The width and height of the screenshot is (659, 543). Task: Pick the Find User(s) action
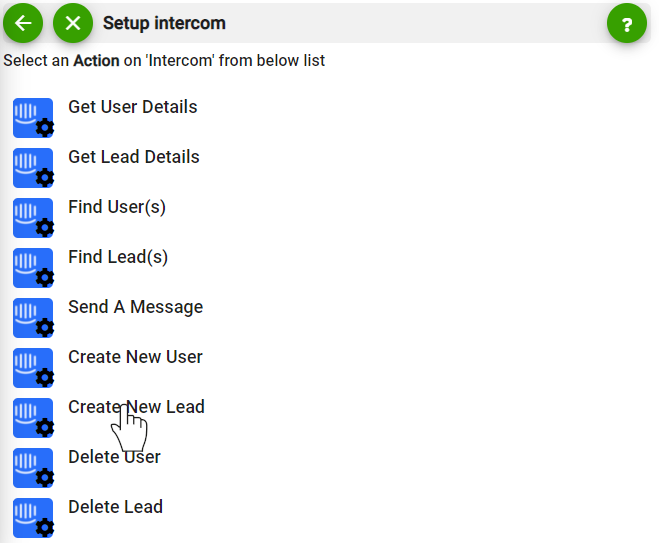point(117,207)
